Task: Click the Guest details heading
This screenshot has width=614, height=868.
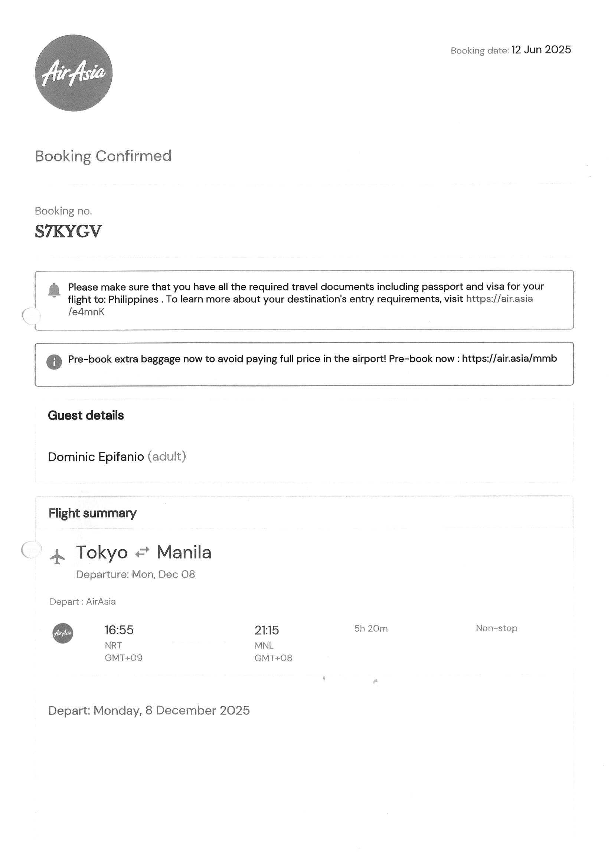Action: coord(85,415)
